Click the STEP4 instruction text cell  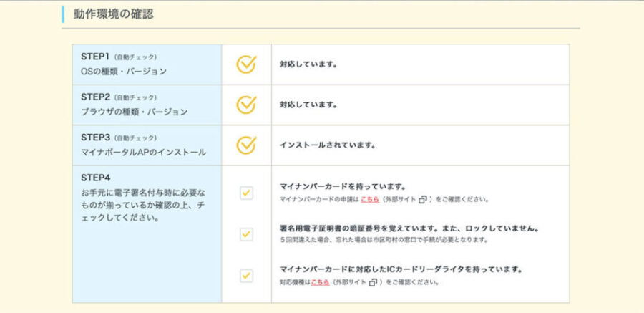click(147, 234)
